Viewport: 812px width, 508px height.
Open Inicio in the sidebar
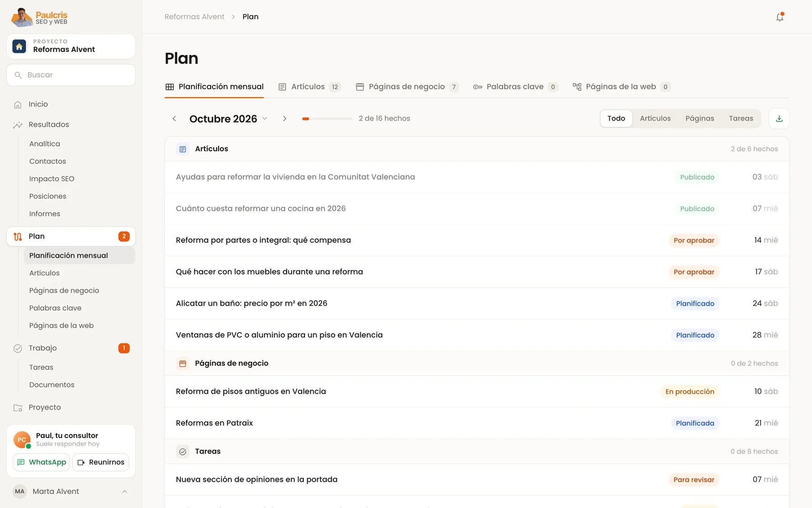[x=71, y=104]
